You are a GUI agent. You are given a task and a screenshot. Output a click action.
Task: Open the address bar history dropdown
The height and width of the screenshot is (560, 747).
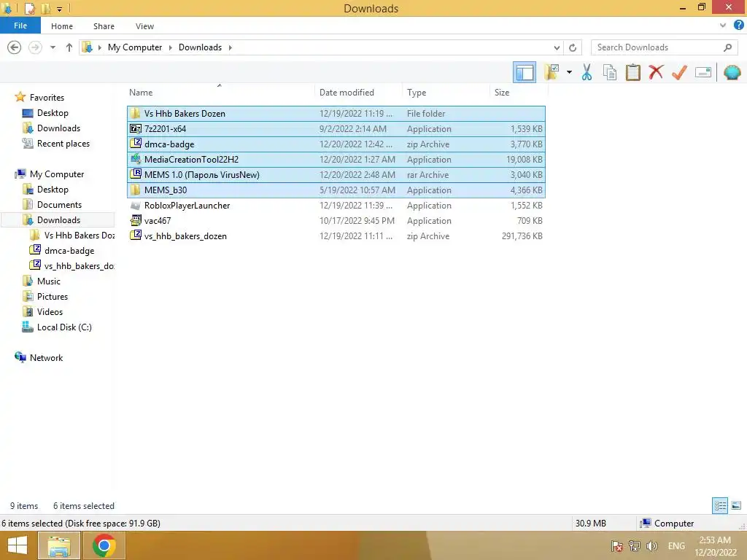tap(557, 47)
